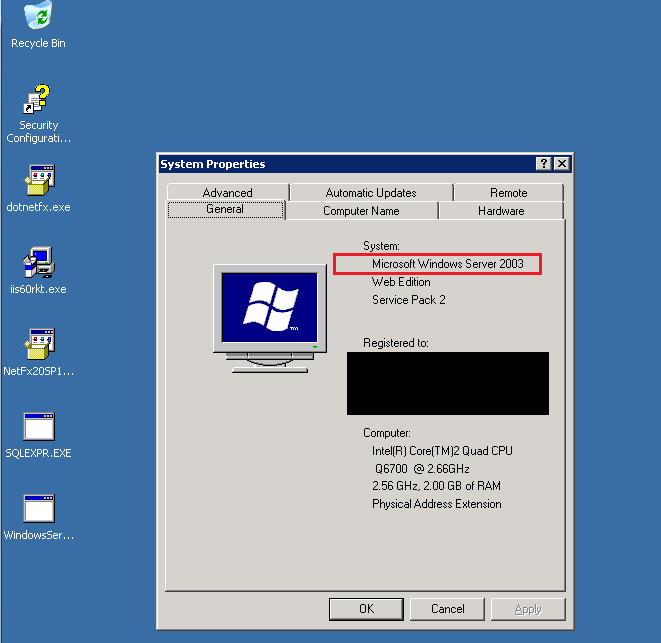The height and width of the screenshot is (643, 661).
Task: Select the Security Configuration shortcut icon
Action: 38,100
